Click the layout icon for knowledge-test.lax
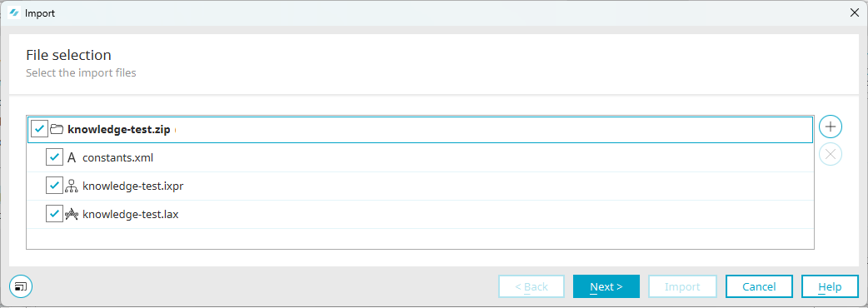This screenshot has width=868, height=308. point(72,215)
